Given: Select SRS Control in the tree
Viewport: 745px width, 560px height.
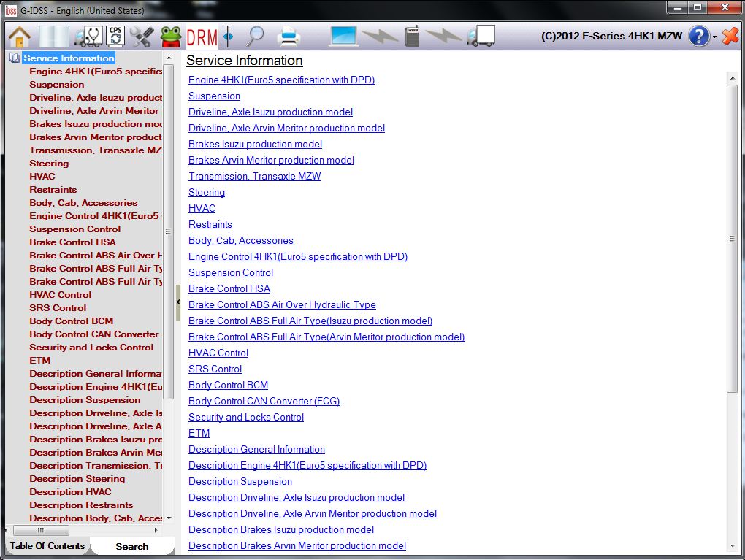Looking at the screenshot, I should click(x=58, y=308).
